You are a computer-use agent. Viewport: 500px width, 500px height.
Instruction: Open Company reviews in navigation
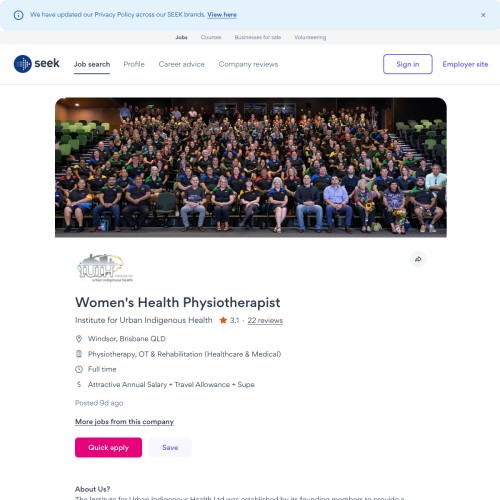point(248,64)
